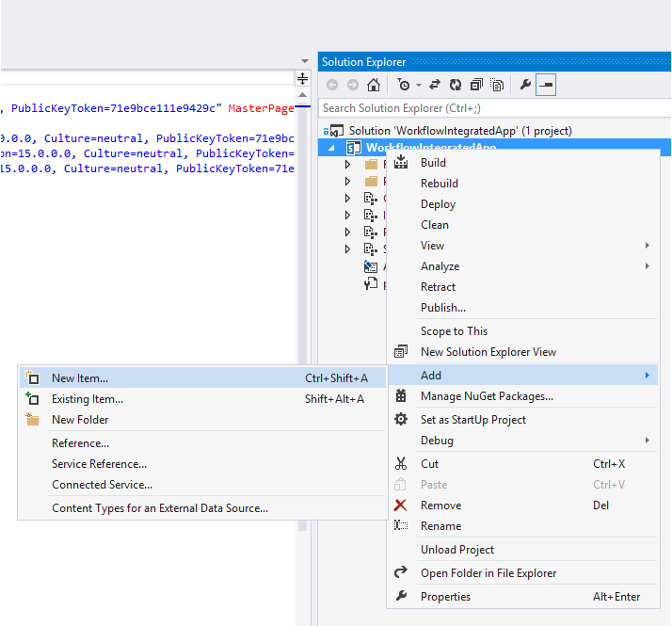Click the New Solution Explorer View icon
672x626 pixels.
point(401,352)
